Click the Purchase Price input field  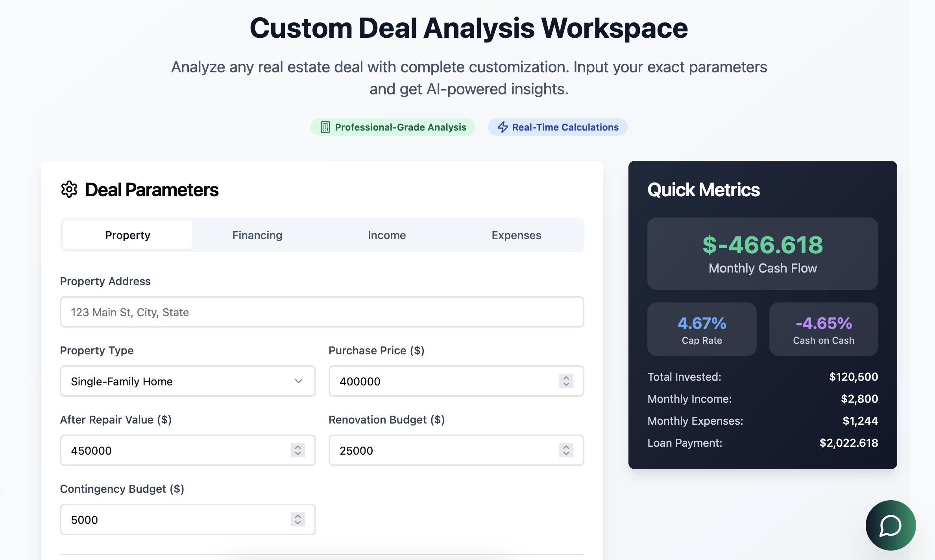pos(456,381)
